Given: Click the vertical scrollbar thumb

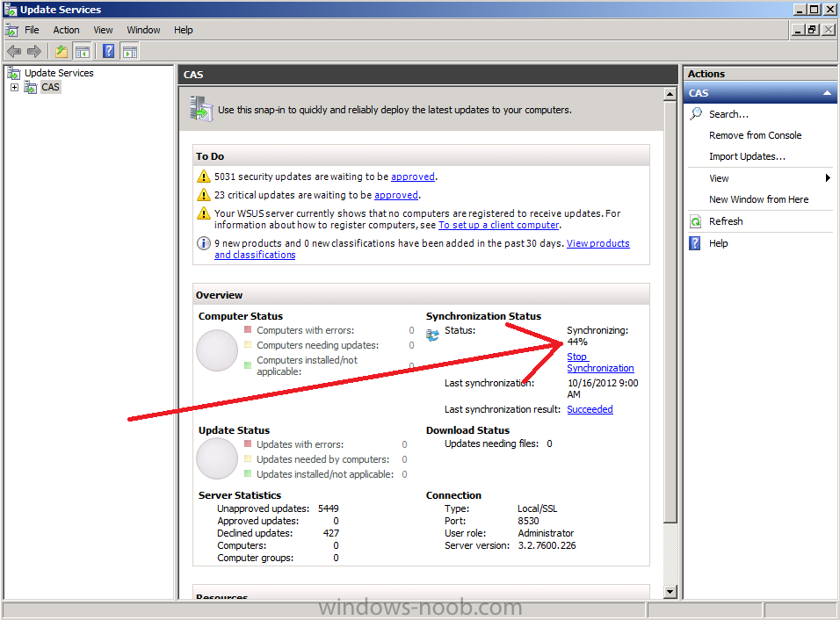Looking at the screenshot, I should [x=670, y=312].
